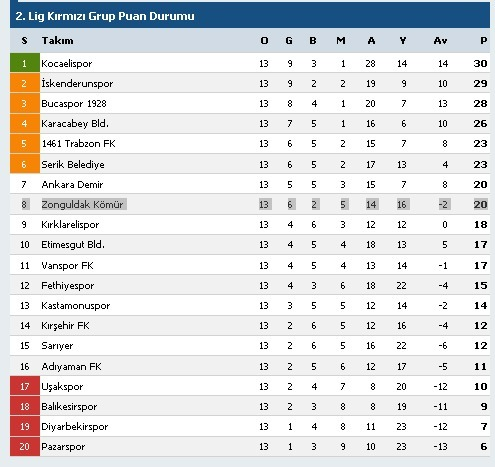This screenshot has width=495, height=467.
Task: Click the Karacabey Bld. team name
Action: (75, 124)
